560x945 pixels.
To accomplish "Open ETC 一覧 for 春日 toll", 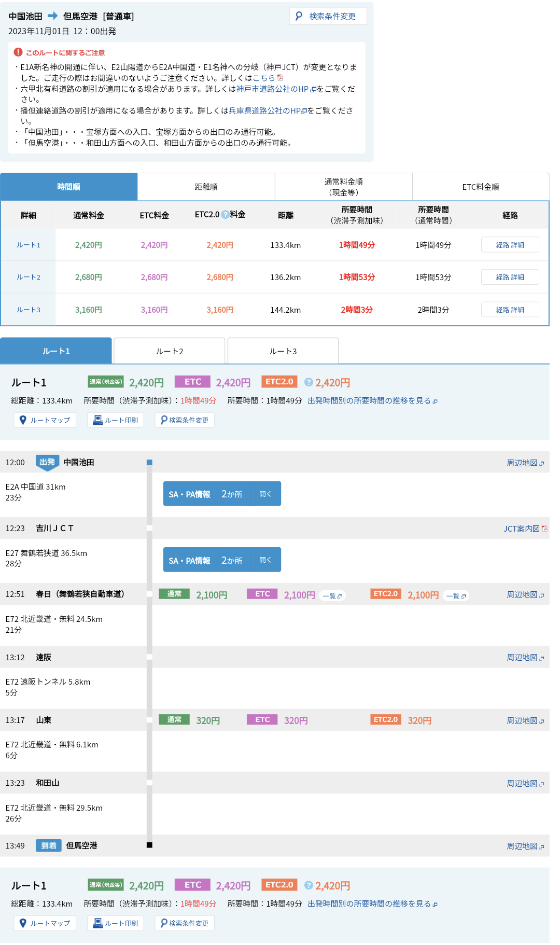I will [x=332, y=596].
